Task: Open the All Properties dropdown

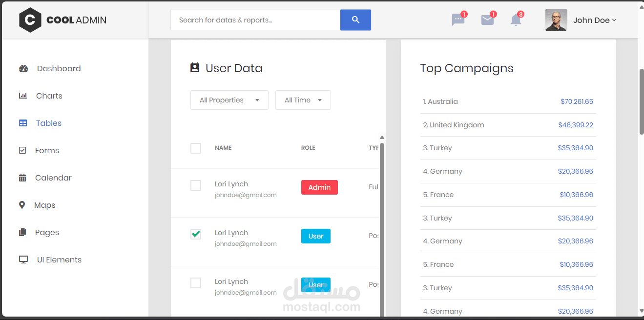Action: [229, 100]
